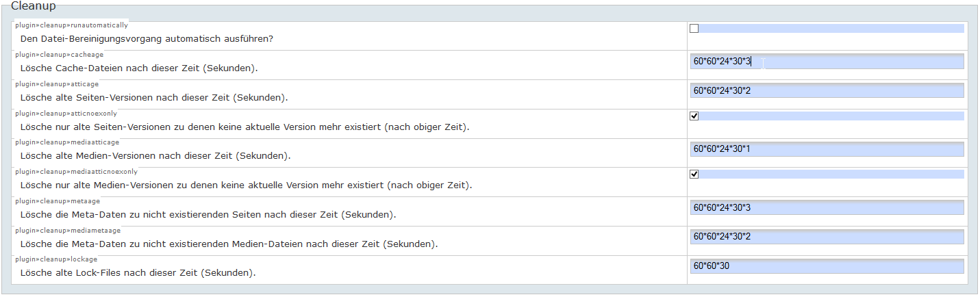Screen dimensions: 980x297
Task: Click the 'Lösche nur alte Seiten-Versionen' label text
Action: [244, 127]
